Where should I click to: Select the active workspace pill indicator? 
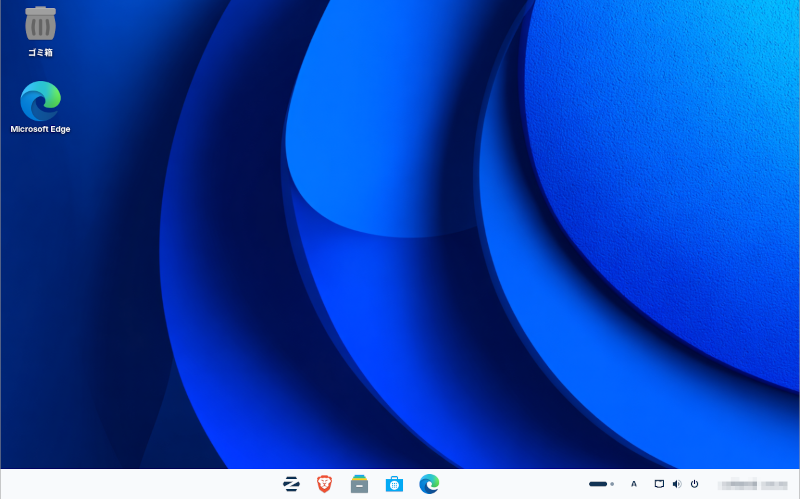click(598, 484)
